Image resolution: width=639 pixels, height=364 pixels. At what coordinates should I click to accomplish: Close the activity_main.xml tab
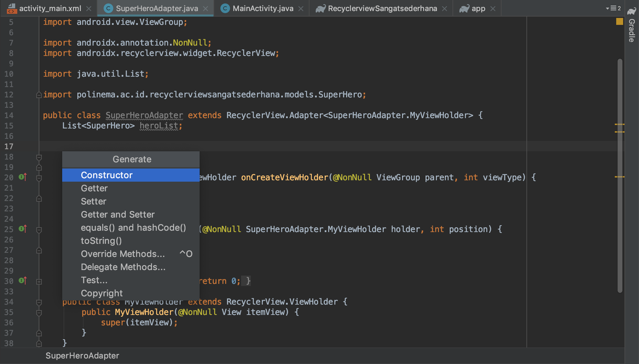[x=89, y=9]
